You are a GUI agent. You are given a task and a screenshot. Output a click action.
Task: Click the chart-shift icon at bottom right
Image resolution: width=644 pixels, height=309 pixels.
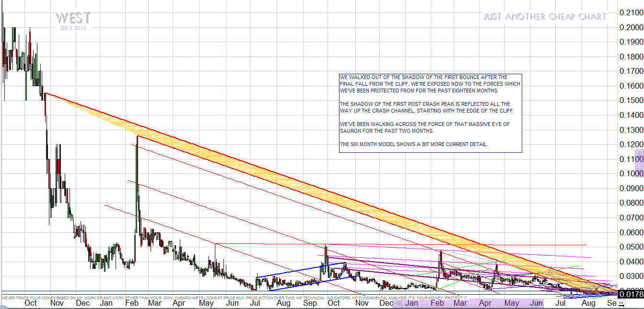coord(621,304)
